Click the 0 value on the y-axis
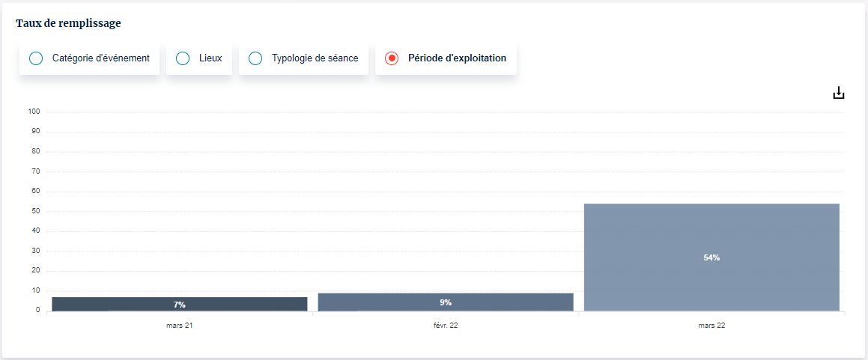This screenshot has height=360, width=868. coord(37,310)
